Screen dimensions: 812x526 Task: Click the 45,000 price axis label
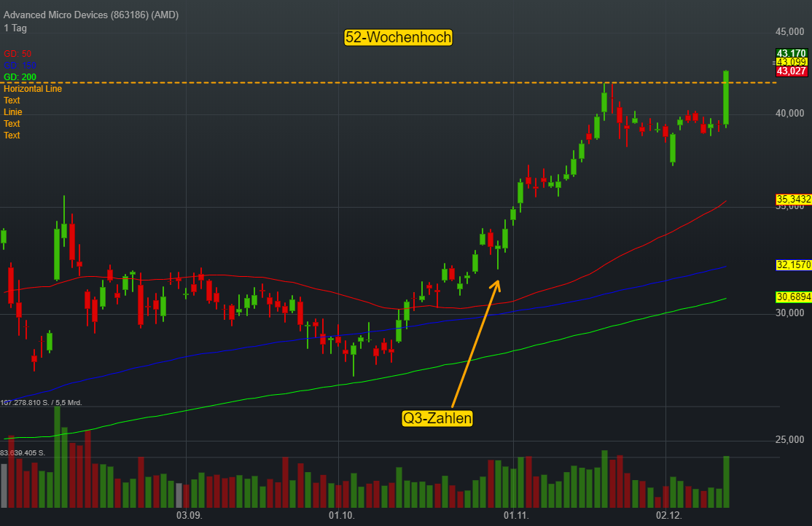pyautogui.click(x=789, y=31)
